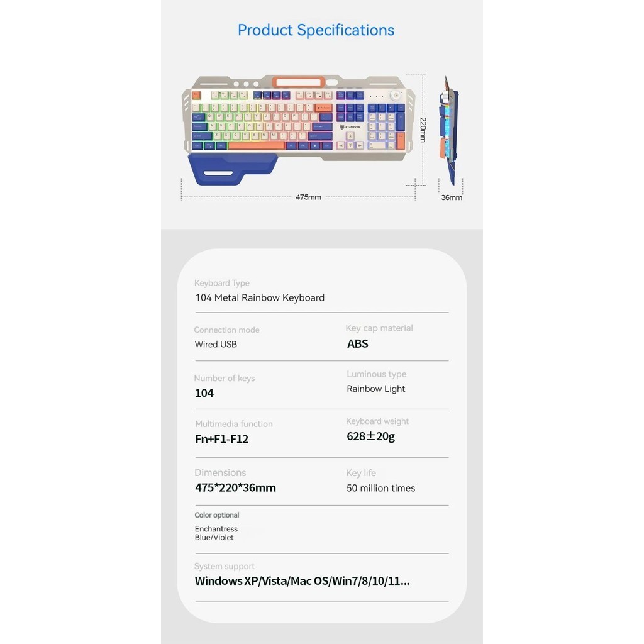Click the "Wired USB" connection mode value
The height and width of the screenshot is (644, 644).
click(x=216, y=345)
